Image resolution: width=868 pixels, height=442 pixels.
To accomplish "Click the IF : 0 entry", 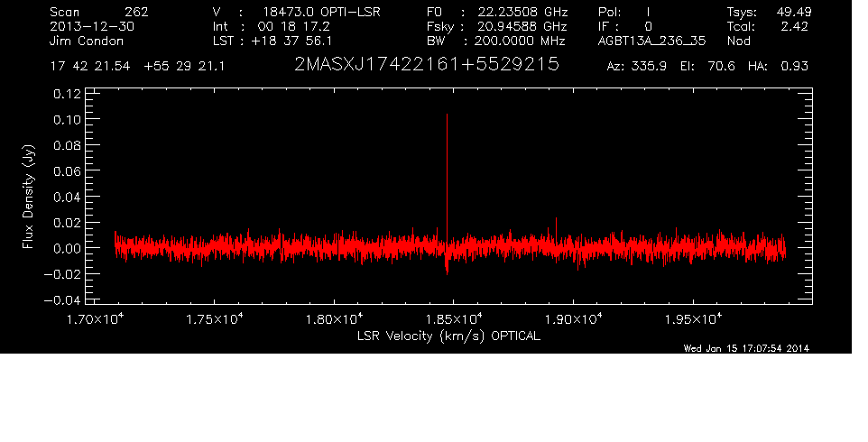I will 625,26.
